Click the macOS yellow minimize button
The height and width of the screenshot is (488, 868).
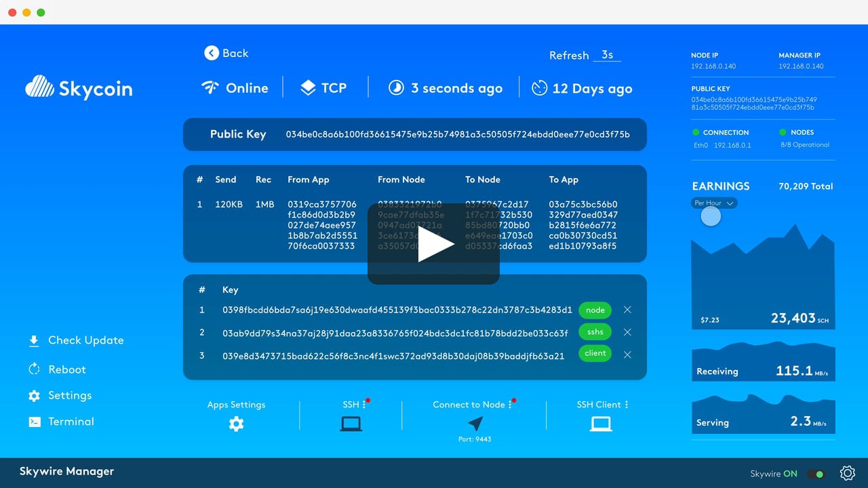pos(26,12)
